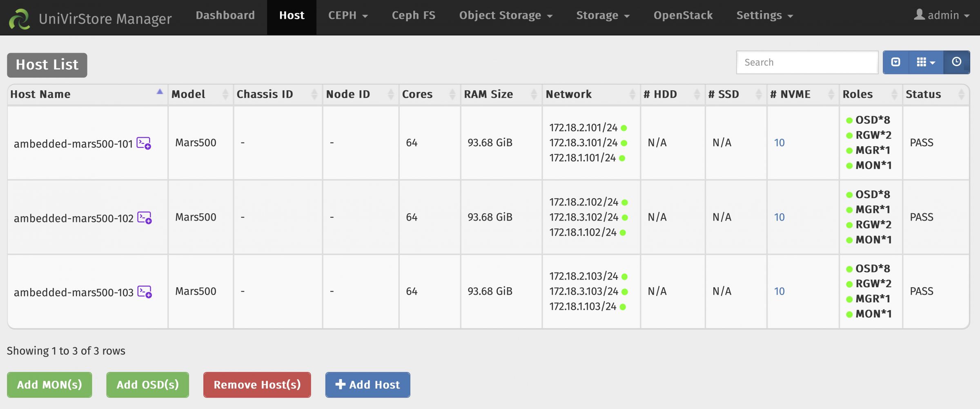Open NVME count link for ambedded-mars500-101
This screenshot has width=980, height=409.
(x=779, y=143)
